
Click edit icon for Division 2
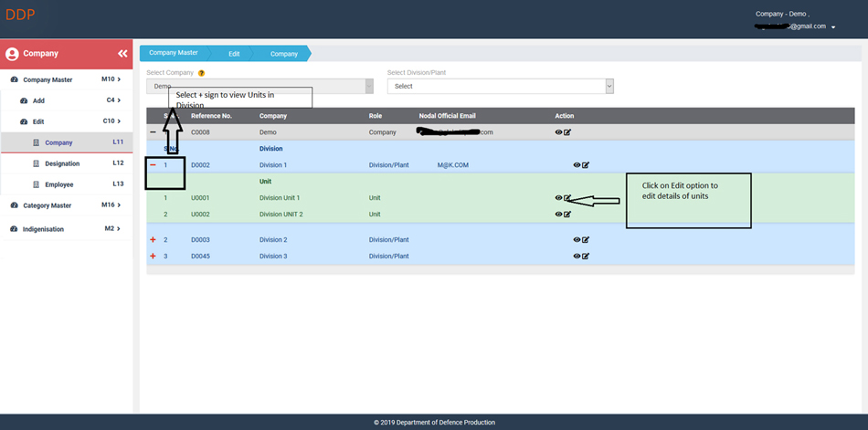click(x=586, y=240)
